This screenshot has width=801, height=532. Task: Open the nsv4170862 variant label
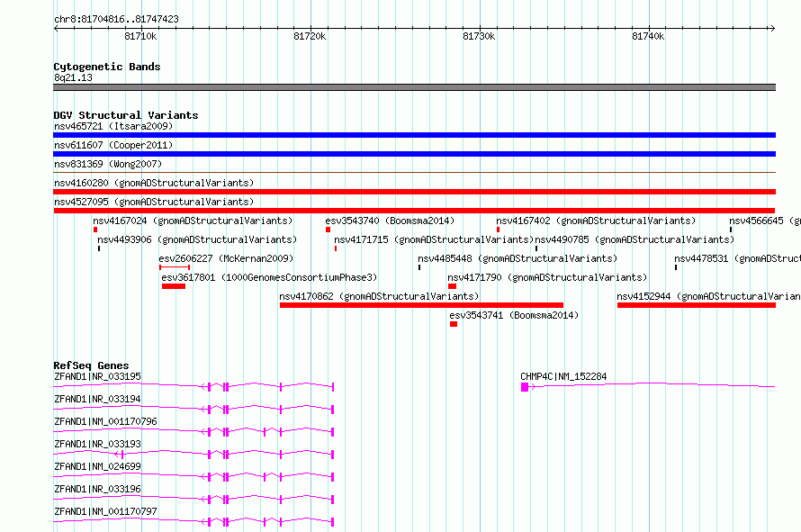coord(379,296)
